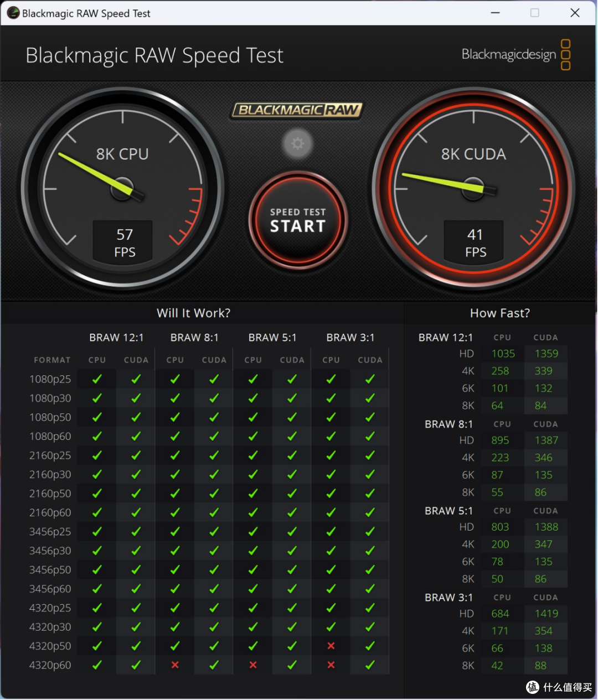Click checkmark for 2160p60 BRAW 8:1 CUDA
The image size is (598, 700).
214,512
